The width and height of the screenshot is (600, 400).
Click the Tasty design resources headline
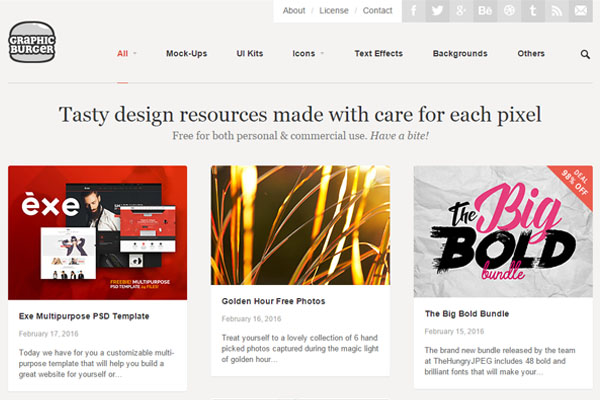click(x=300, y=115)
